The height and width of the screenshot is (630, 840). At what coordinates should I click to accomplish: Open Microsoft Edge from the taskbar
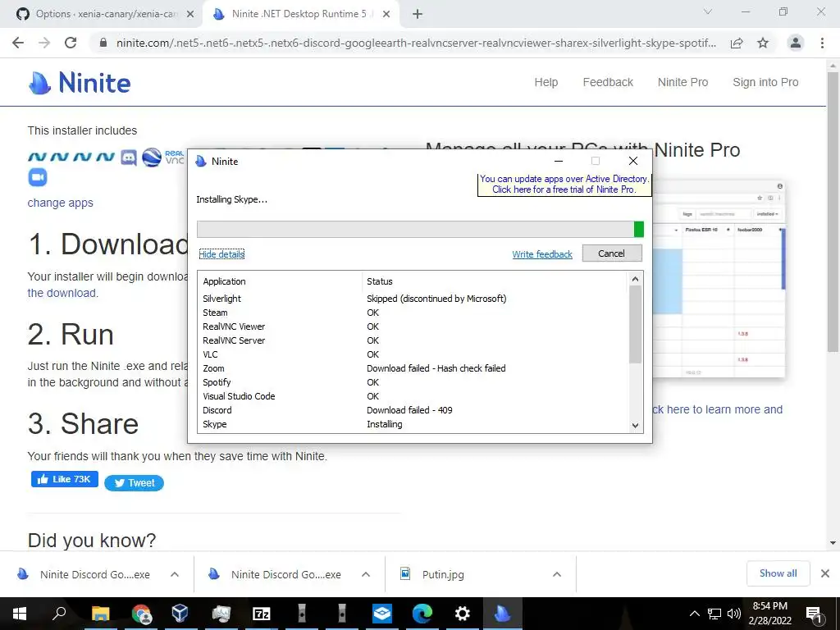point(422,614)
